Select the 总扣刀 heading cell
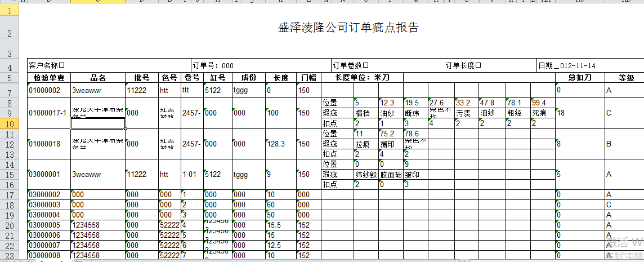Image resolution: width=644 pixels, height=262 pixels. point(579,78)
